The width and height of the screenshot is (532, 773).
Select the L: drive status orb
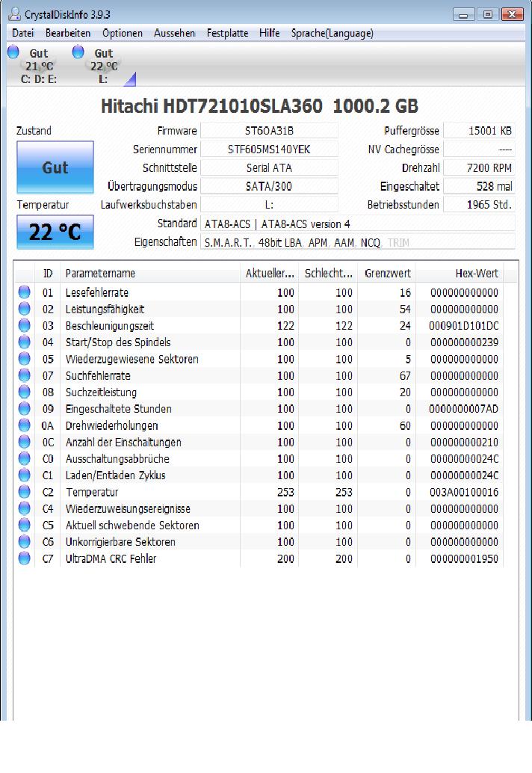(78, 52)
